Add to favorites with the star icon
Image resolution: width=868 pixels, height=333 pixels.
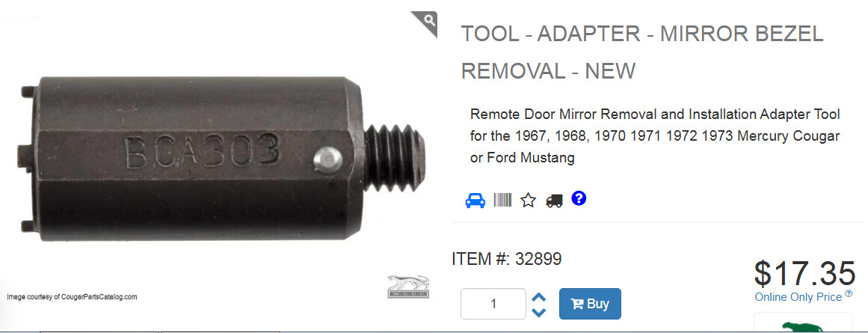[529, 201]
